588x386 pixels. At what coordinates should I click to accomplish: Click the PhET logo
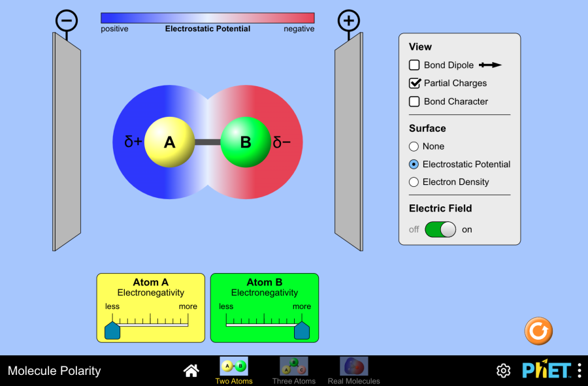(x=546, y=370)
